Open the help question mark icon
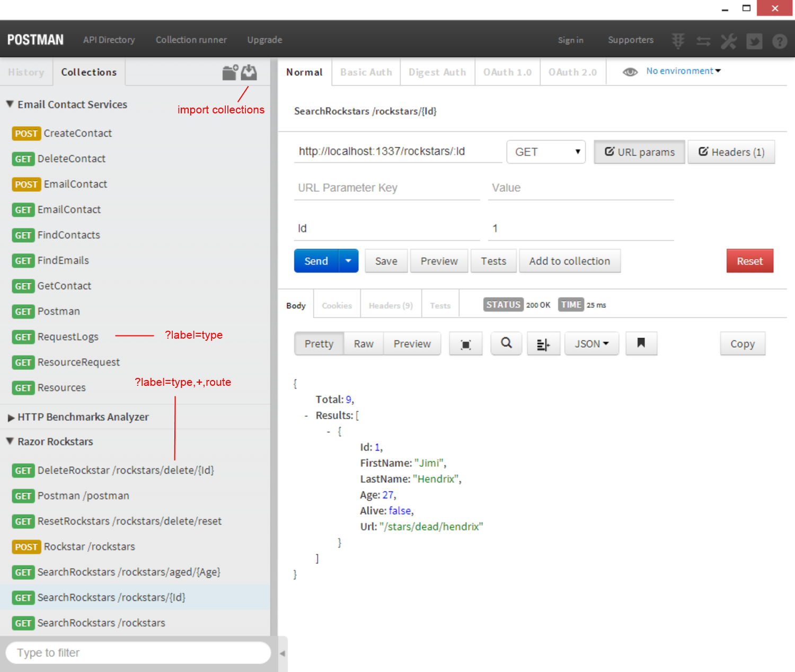 780,41
